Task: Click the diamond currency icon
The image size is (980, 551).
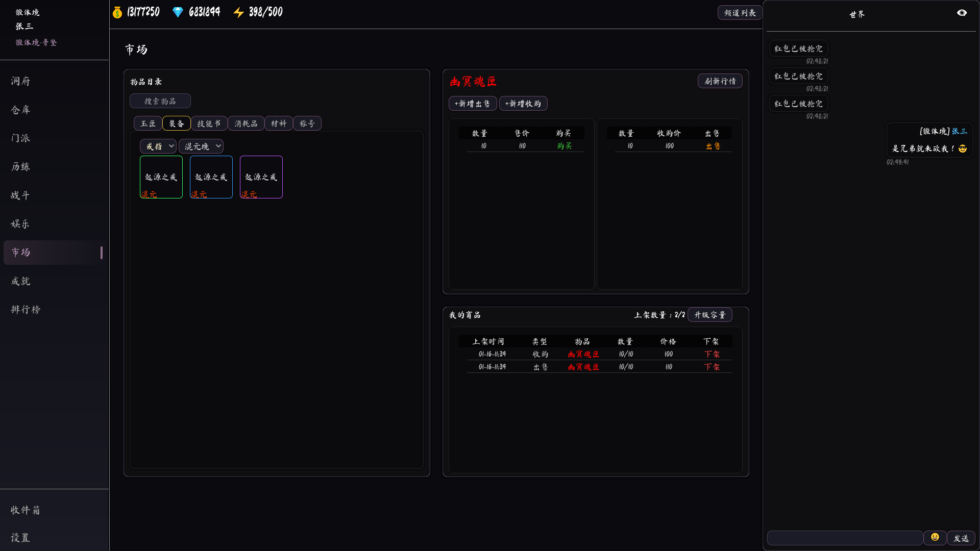Action: coord(178,12)
